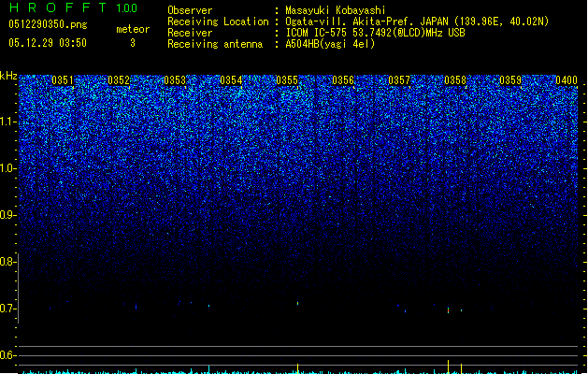The image size is (588, 374).
Task: Click the Ogata-vill. Akita-Pref. JAPAN location text
Action: 417,22
